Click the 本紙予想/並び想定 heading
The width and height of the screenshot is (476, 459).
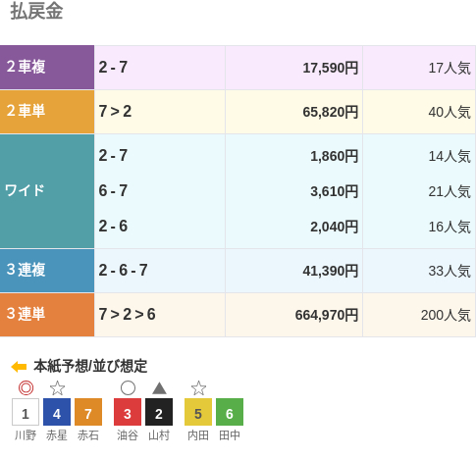(90, 366)
